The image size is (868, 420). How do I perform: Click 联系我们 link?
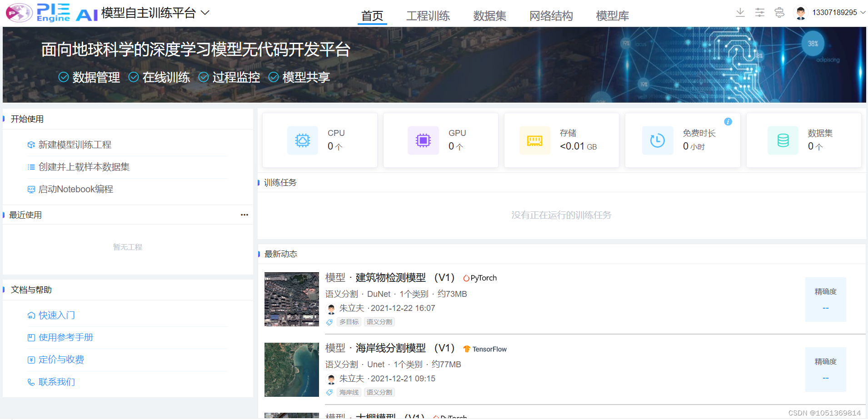coord(57,382)
